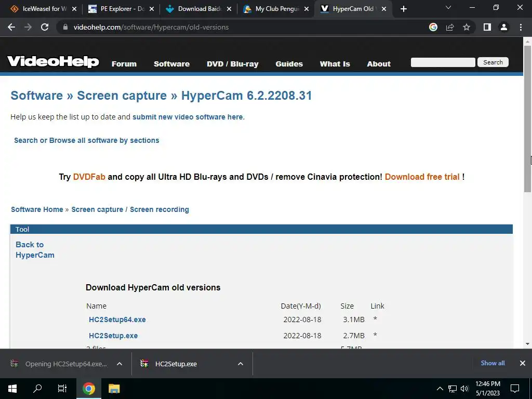Expand options for HC2Setup64.exe download
Image resolution: width=532 pixels, height=399 pixels.
click(x=119, y=364)
